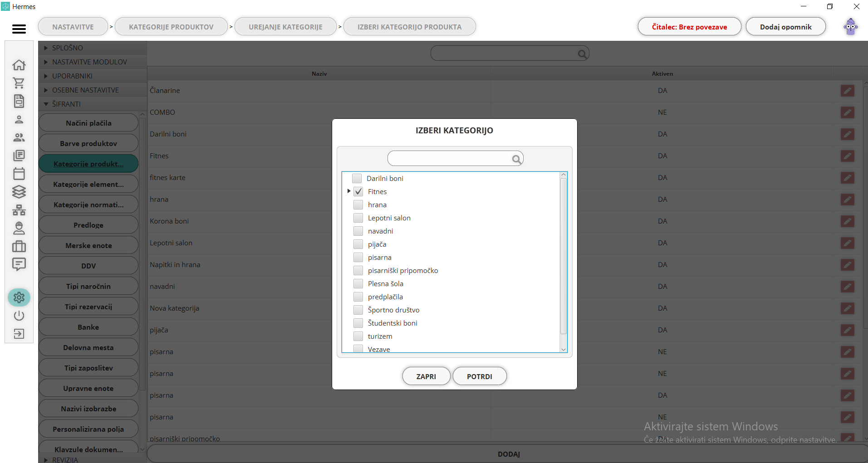Edit the Članarine row pencil icon
Screen dimensions: 868x463
(847, 91)
